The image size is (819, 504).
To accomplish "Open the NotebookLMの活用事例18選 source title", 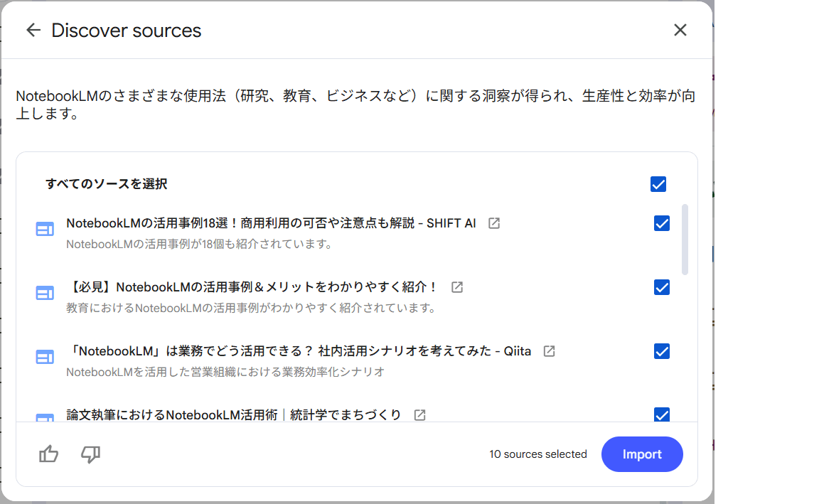I will pyautogui.click(x=271, y=223).
